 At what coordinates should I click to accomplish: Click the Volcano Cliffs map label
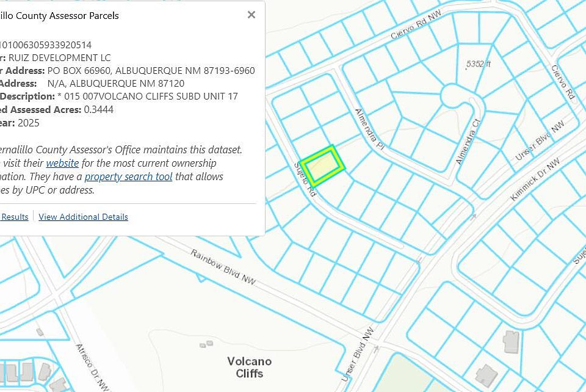point(249,368)
